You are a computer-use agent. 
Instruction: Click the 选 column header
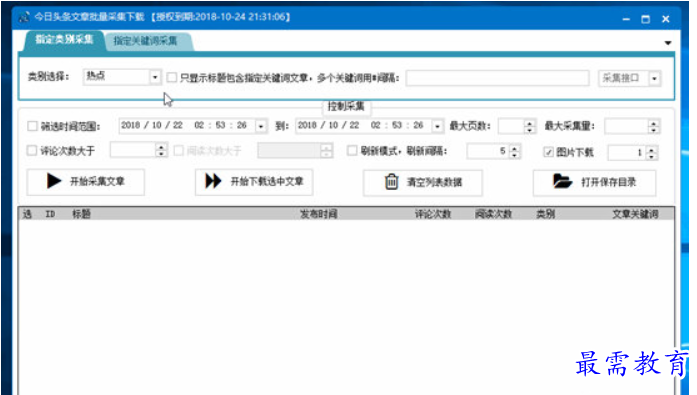pos(27,214)
